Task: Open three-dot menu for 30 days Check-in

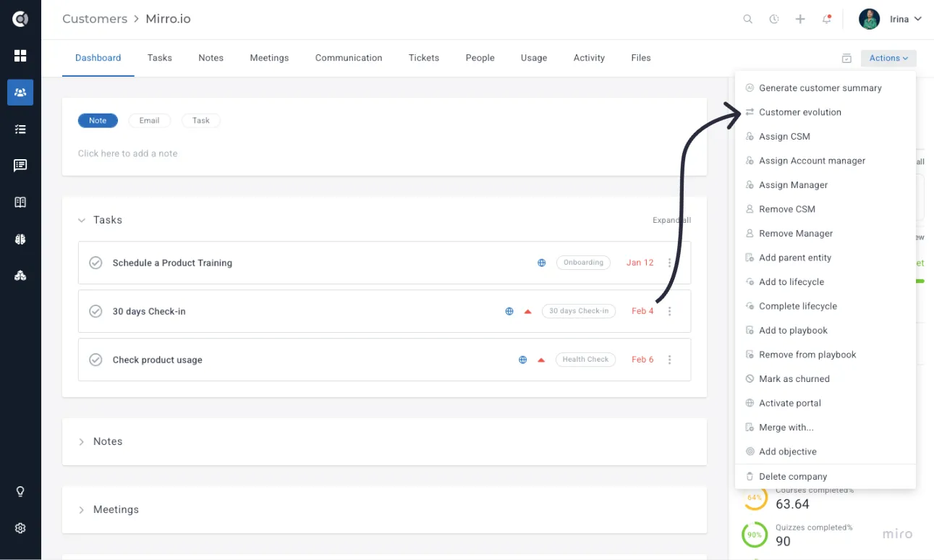Action: pos(670,311)
